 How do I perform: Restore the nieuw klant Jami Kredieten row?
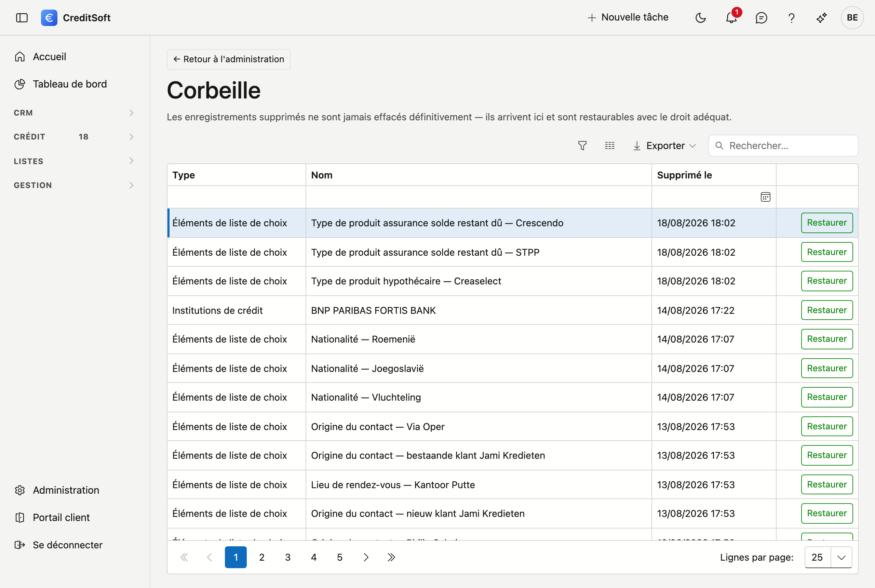(827, 514)
